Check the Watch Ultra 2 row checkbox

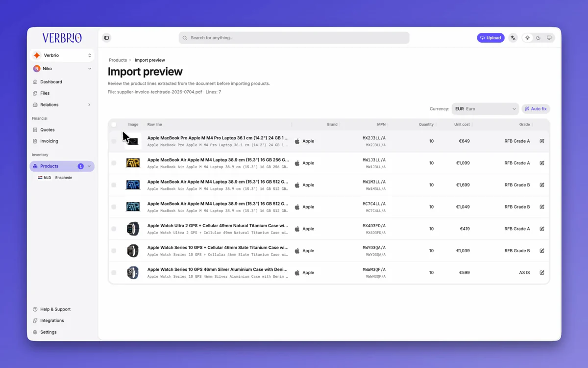click(x=114, y=229)
